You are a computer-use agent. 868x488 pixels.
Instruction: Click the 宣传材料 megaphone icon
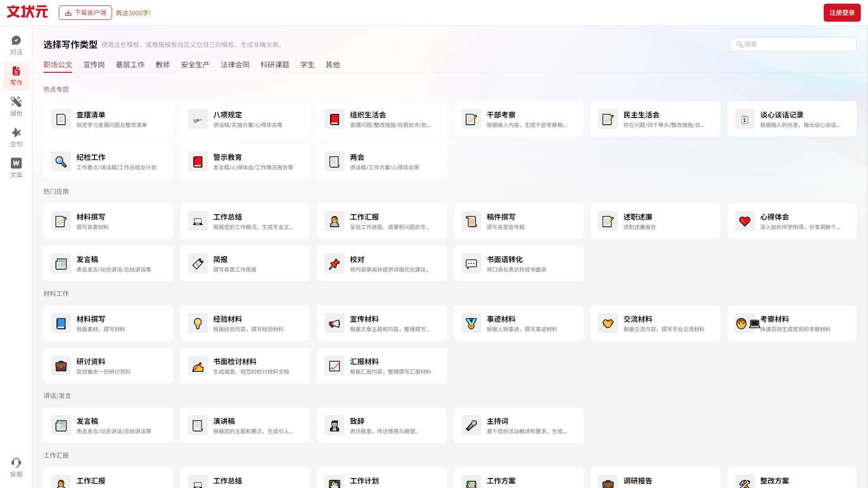click(335, 324)
